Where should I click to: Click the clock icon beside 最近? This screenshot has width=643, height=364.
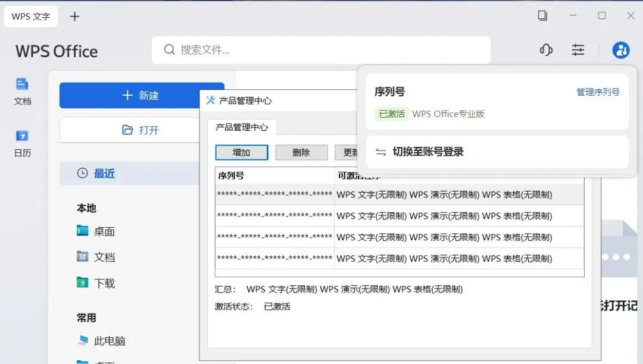click(82, 173)
